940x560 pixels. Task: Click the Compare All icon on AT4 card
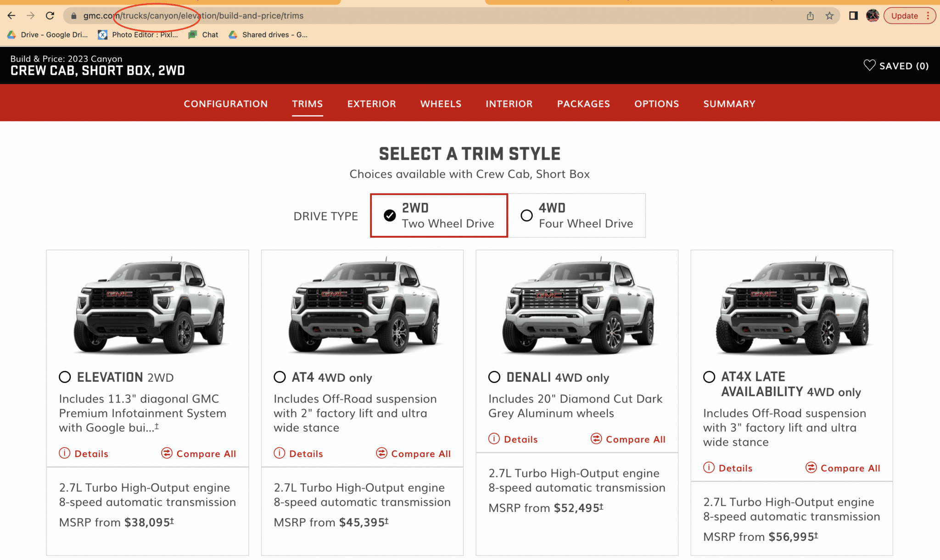[x=381, y=453]
